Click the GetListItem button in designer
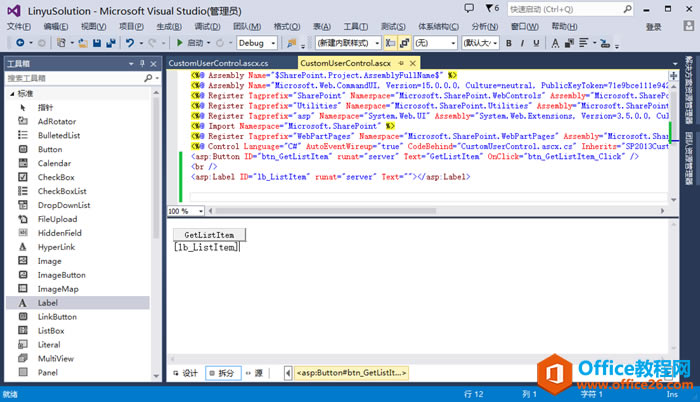Viewport: 700px width, 402px height. pyautogui.click(x=210, y=235)
